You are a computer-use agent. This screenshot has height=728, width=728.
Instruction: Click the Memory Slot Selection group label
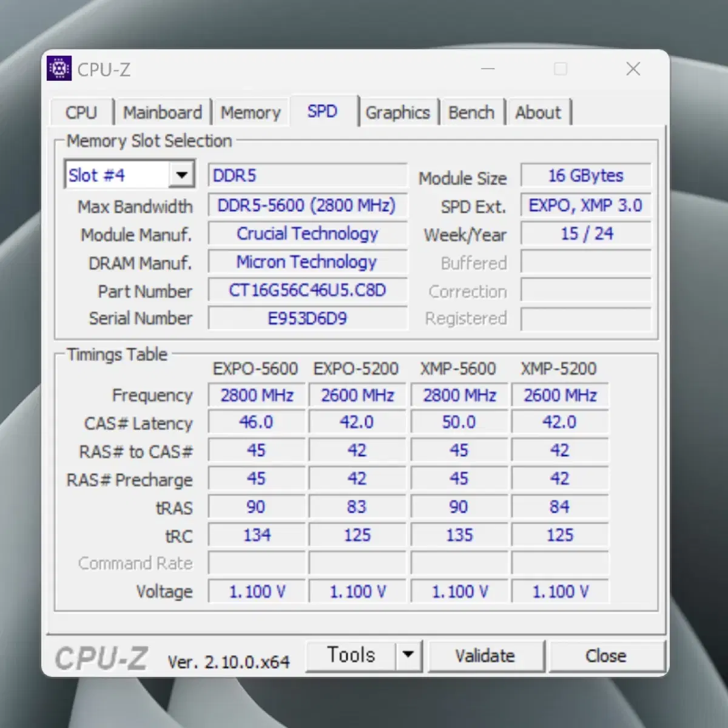click(x=149, y=141)
